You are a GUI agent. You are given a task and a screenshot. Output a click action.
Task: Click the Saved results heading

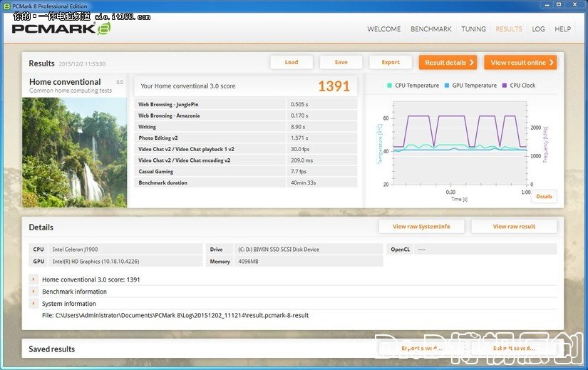(x=52, y=349)
